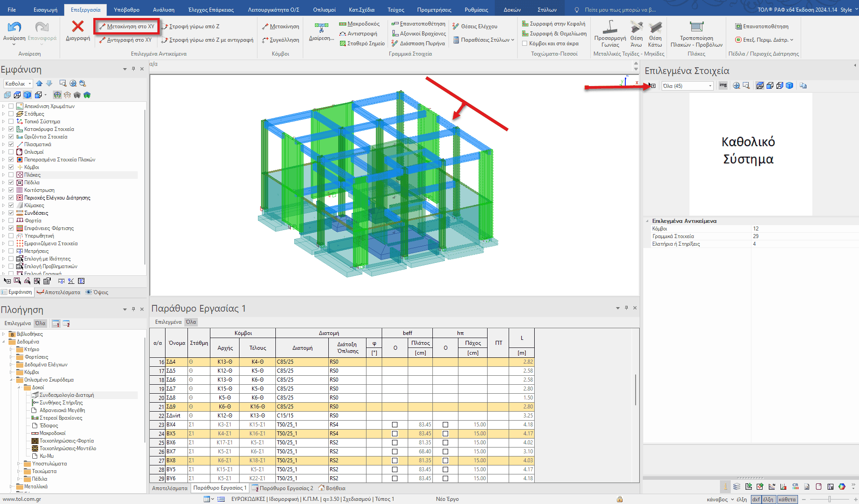Enable the Πλάκες visibility checkbox

[x=11, y=175]
